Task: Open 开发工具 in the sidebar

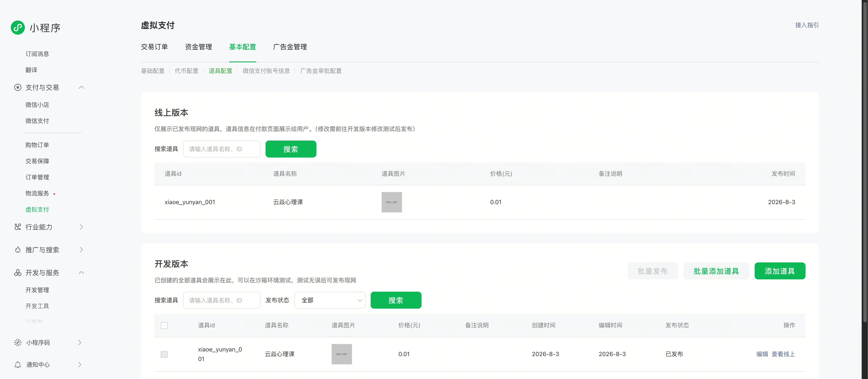Action: [37, 306]
